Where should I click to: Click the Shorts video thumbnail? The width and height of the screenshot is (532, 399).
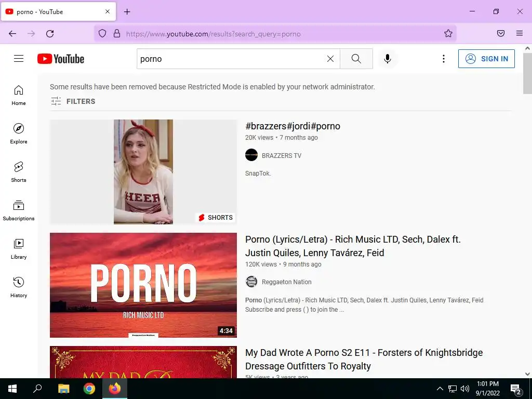tap(143, 171)
